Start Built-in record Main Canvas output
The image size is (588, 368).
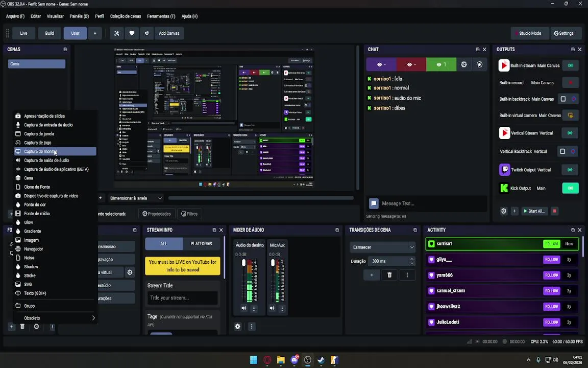pos(570,83)
